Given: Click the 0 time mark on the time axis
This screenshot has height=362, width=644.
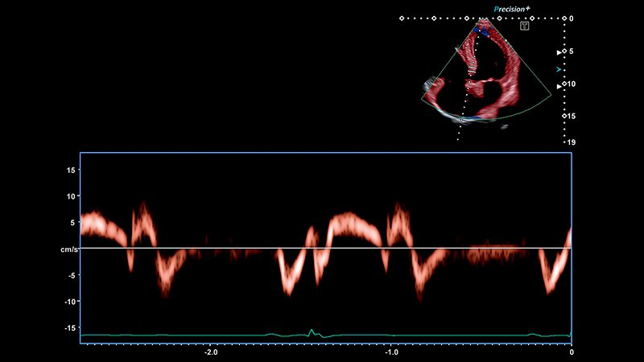Looking at the screenshot, I should tap(571, 352).
